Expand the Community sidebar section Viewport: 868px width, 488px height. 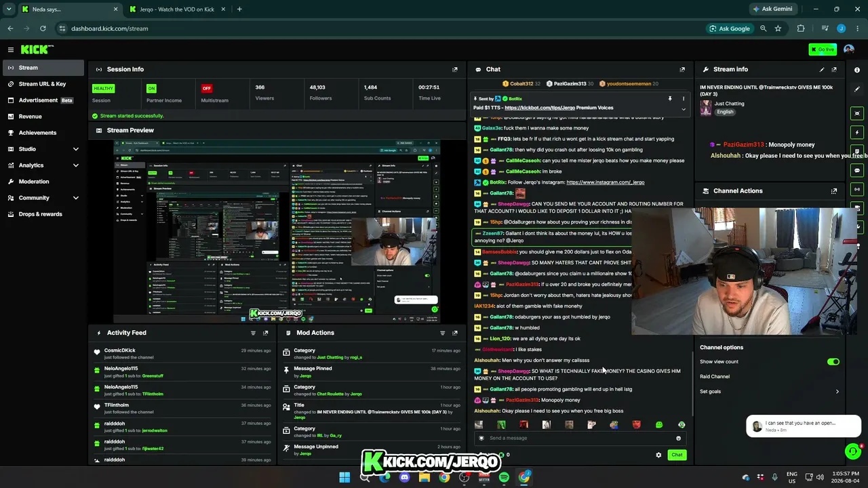point(75,198)
